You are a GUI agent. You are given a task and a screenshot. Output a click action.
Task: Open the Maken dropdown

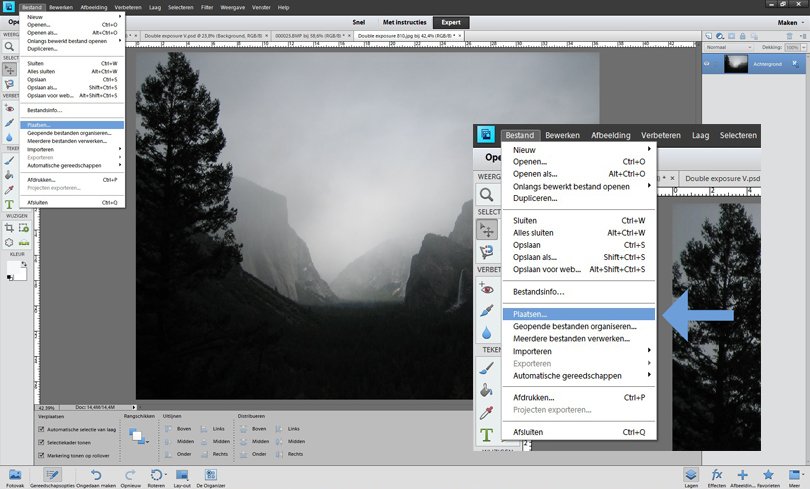pos(791,22)
